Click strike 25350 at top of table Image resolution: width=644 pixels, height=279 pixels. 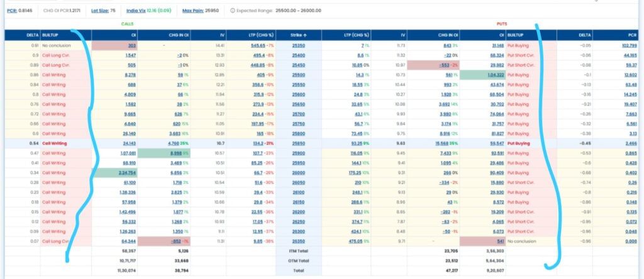(298, 46)
